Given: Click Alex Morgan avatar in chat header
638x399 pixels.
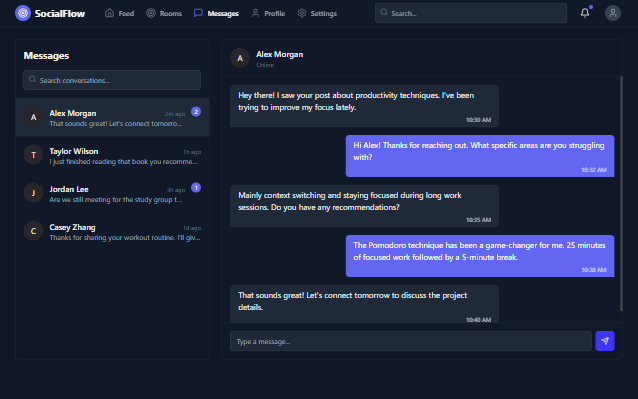Looking at the screenshot, I should click(240, 58).
